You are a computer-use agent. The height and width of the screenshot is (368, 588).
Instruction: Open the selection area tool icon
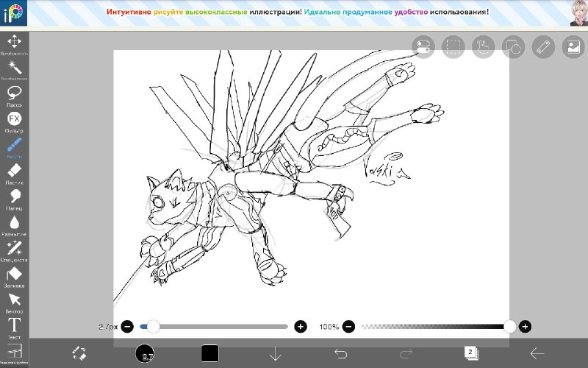[x=453, y=47]
